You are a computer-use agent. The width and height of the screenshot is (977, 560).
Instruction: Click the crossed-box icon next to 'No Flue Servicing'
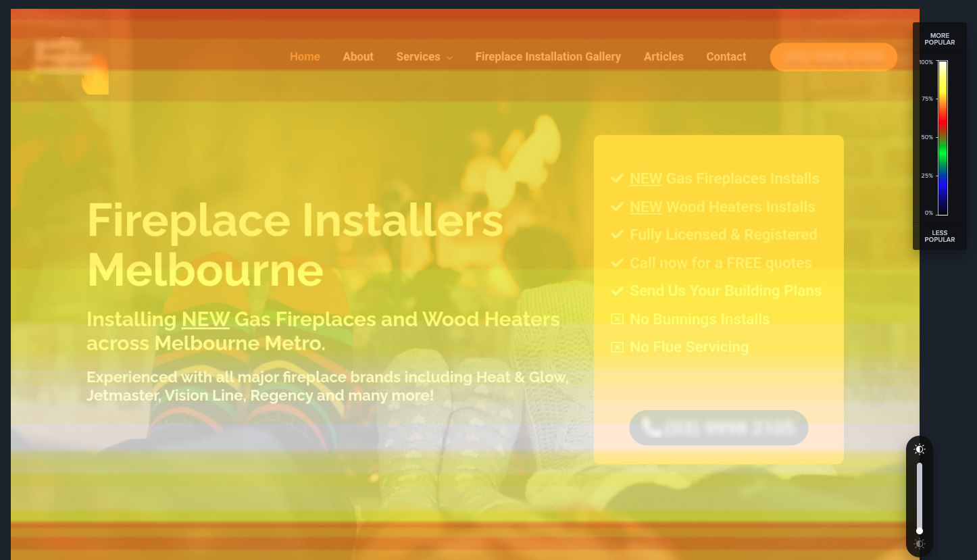tap(617, 347)
